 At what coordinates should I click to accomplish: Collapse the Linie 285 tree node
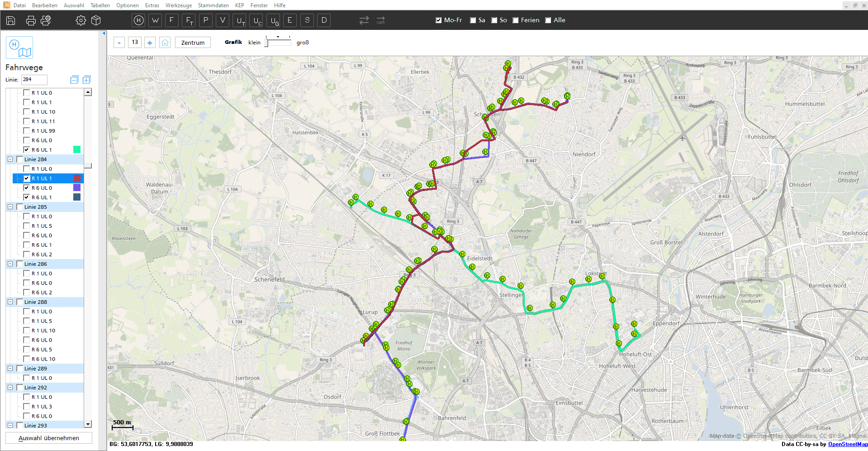click(10, 206)
